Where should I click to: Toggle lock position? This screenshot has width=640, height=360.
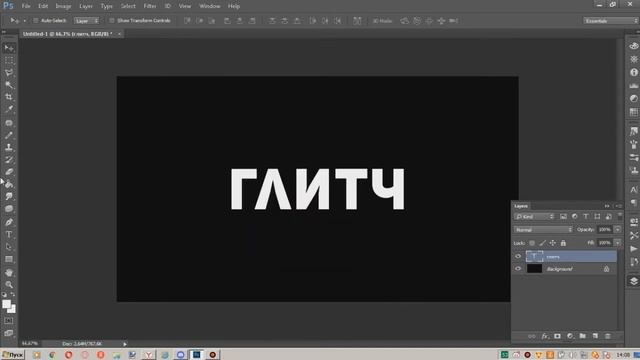coord(553,243)
